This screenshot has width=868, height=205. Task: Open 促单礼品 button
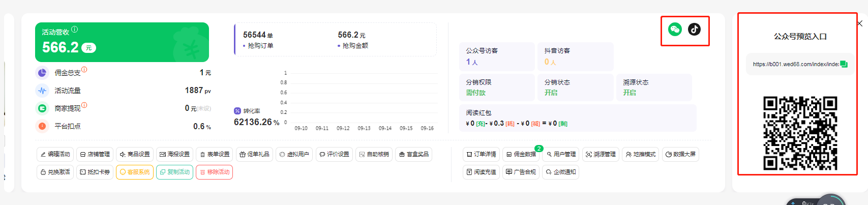coord(254,154)
